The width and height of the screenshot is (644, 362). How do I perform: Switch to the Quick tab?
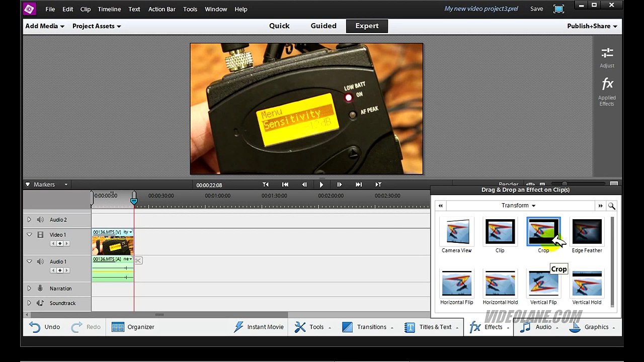pyautogui.click(x=279, y=26)
